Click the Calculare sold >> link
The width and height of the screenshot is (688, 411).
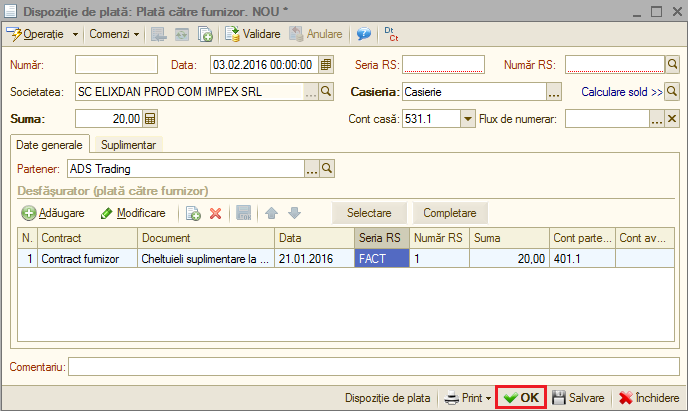click(622, 92)
